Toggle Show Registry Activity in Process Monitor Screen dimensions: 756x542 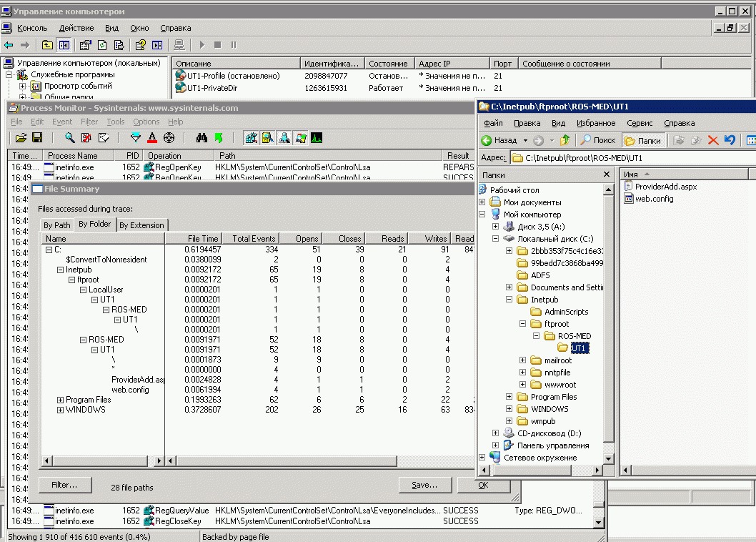pyautogui.click(x=251, y=138)
